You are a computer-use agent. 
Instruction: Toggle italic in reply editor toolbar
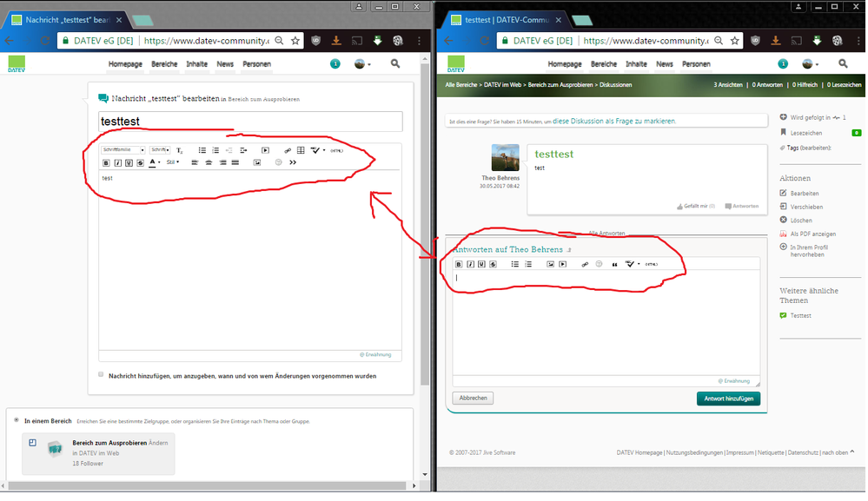tap(470, 264)
